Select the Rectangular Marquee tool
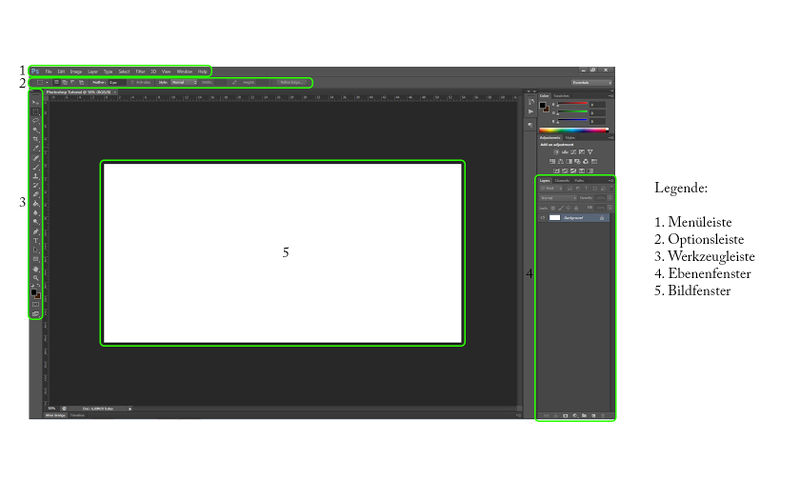The height and width of the screenshot is (500, 800). pos(36,111)
